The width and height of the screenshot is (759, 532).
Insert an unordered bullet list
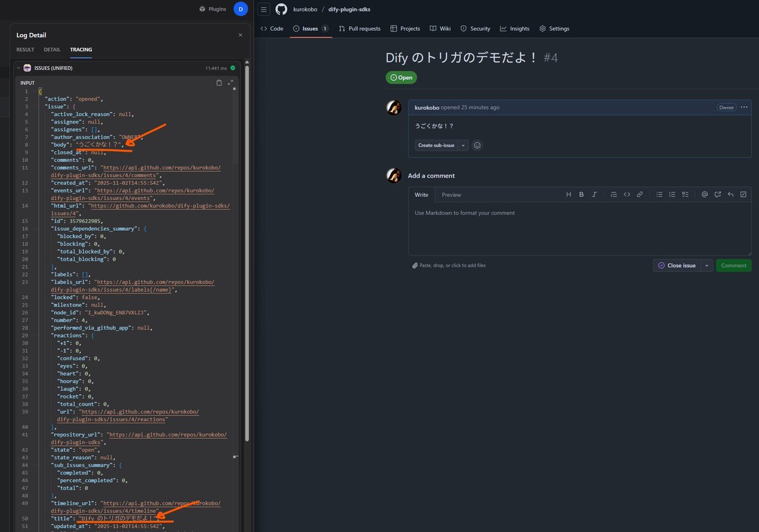click(x=659, y=194)
